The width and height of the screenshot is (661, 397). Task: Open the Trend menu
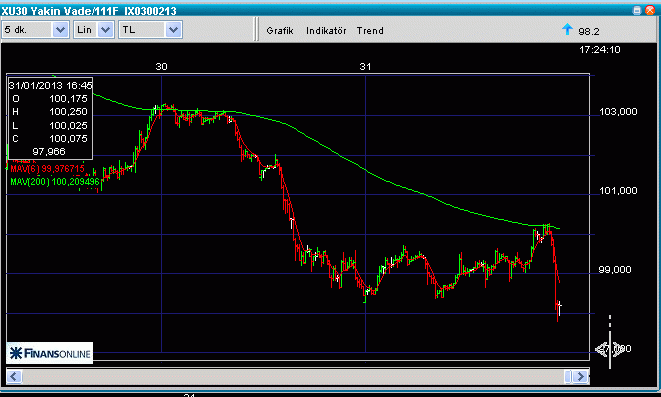370,31
